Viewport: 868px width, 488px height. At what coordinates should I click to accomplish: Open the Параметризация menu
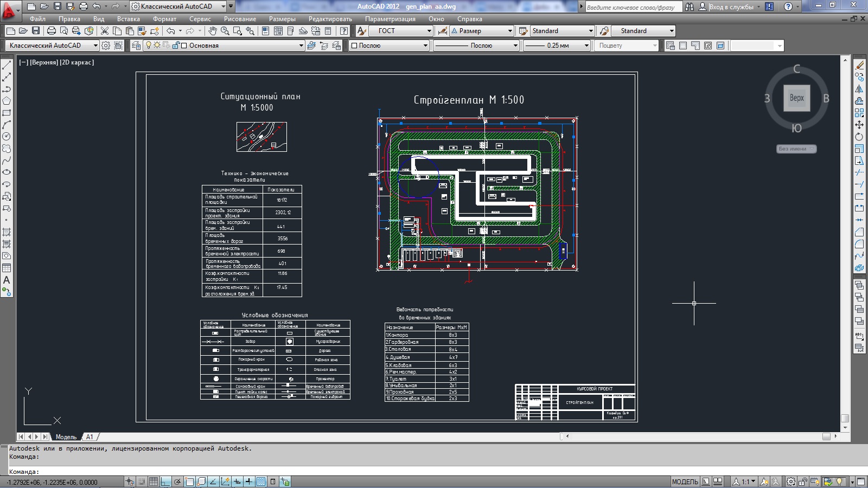click(390, 18)
